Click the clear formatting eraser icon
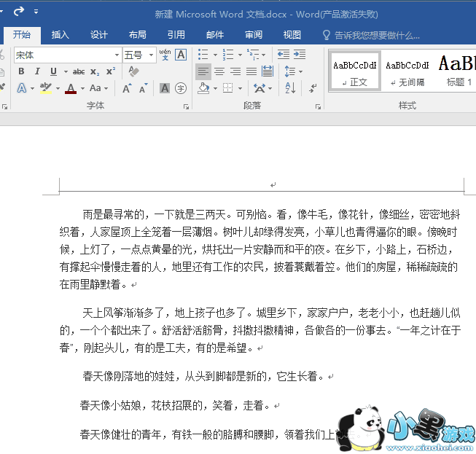This screenshot has width=476, height=454. click(x=133, y=71)
